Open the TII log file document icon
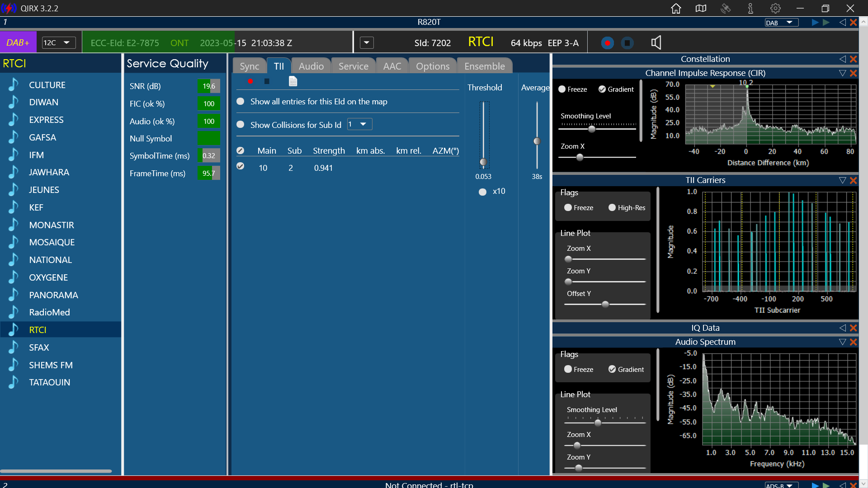 tap(293, 81)
